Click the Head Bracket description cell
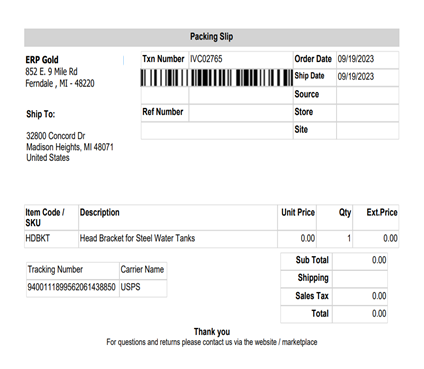 (x=178, y=239)
